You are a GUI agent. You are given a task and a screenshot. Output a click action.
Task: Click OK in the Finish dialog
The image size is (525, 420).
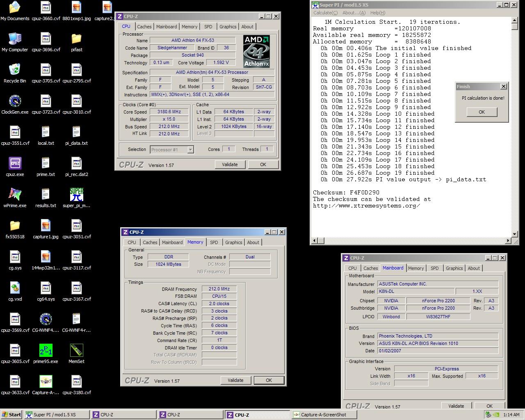(482, 112)
